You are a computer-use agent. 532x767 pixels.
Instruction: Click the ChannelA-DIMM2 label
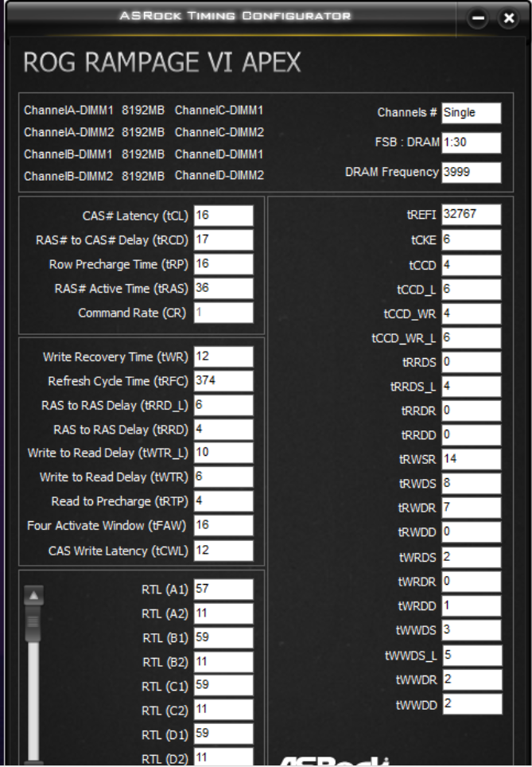(68, 132)
